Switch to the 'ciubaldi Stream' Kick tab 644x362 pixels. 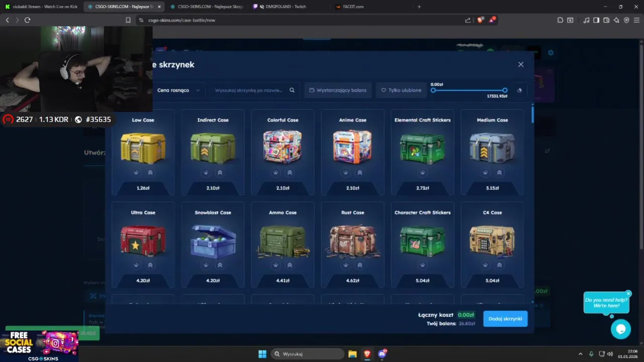[41, 7]
